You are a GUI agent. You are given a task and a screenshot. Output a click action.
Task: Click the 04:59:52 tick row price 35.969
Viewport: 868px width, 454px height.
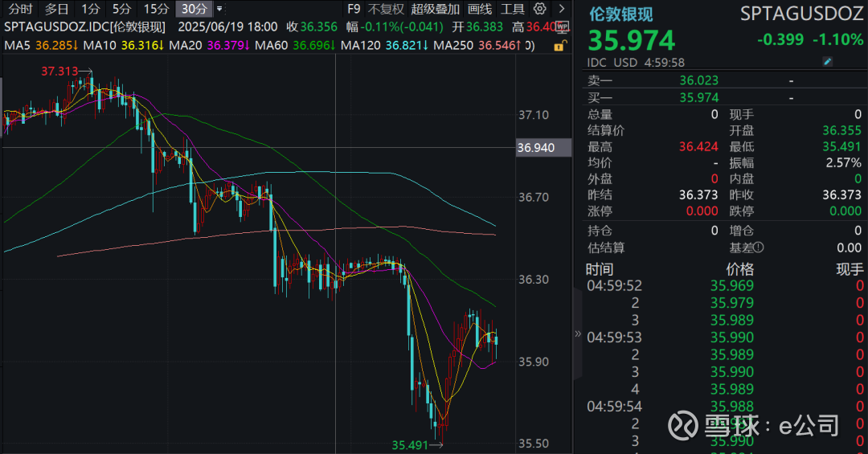(x=732, y=286)
